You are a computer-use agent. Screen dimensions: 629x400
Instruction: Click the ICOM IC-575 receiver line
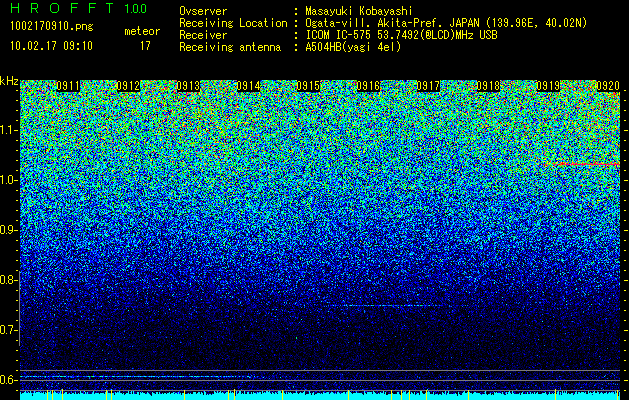tap(402, 35)
